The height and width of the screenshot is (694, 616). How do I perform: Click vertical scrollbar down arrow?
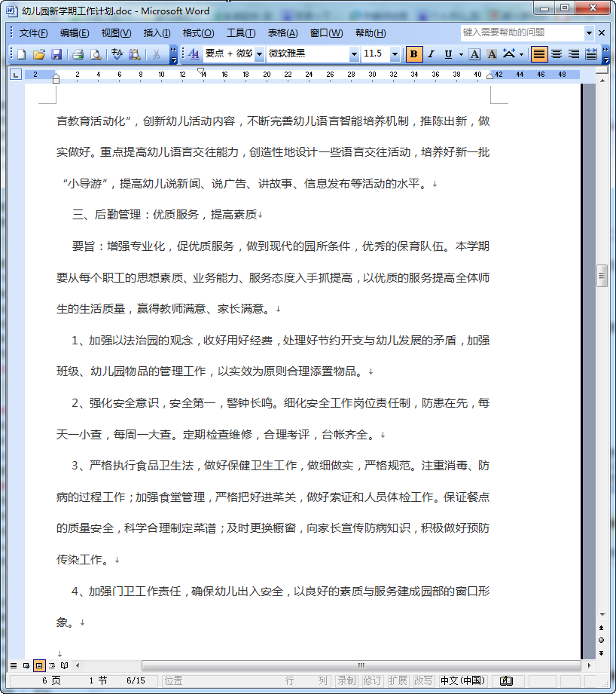602,615
